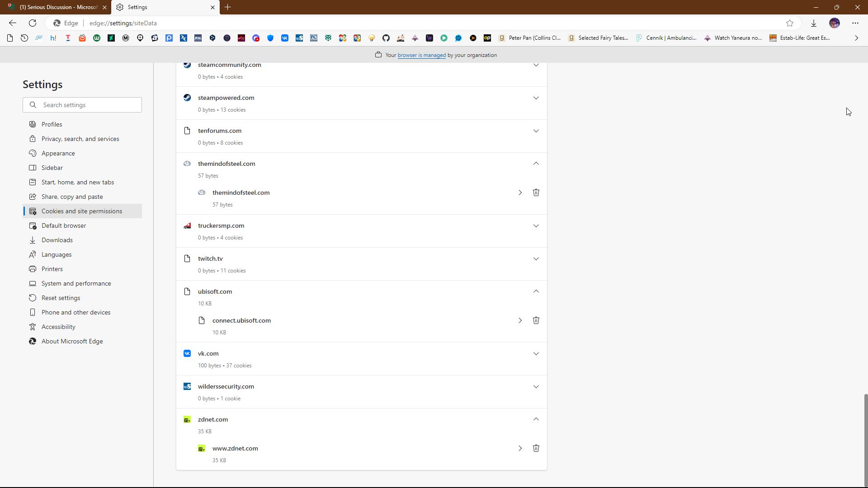
Task: Expand the twitch.tv entry
Action: click(x=536, y=259)
